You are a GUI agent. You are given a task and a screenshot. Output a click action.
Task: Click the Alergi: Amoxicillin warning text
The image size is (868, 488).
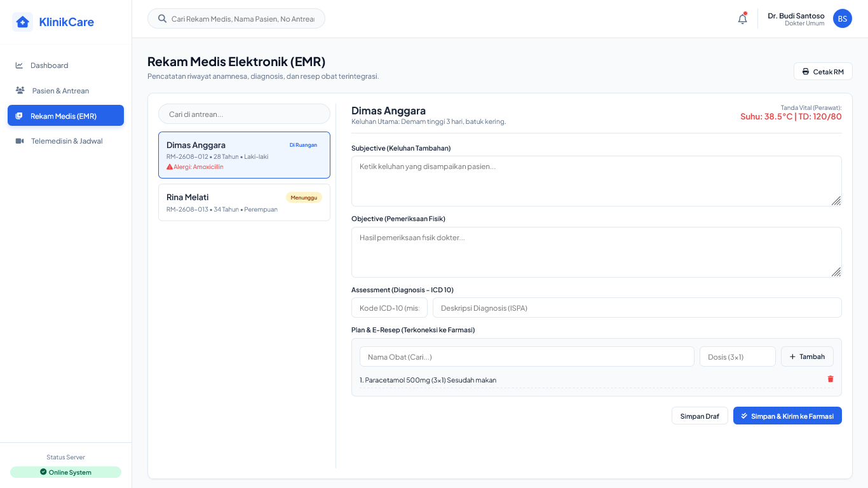[x=198, y=167]
